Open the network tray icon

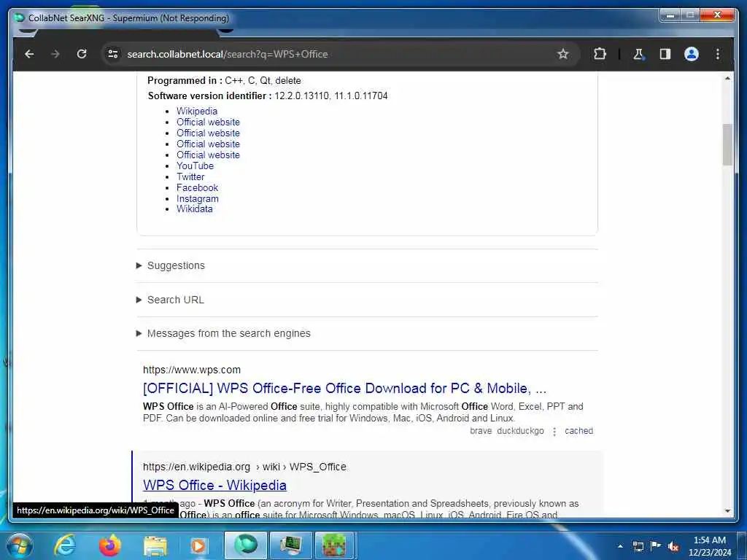[x=638, y=546]
